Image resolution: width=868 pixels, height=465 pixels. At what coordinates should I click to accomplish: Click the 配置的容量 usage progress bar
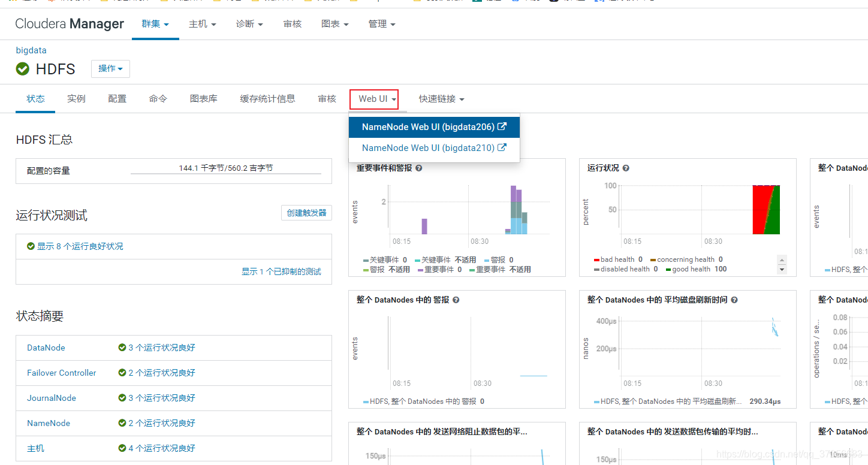coord(226,174)
